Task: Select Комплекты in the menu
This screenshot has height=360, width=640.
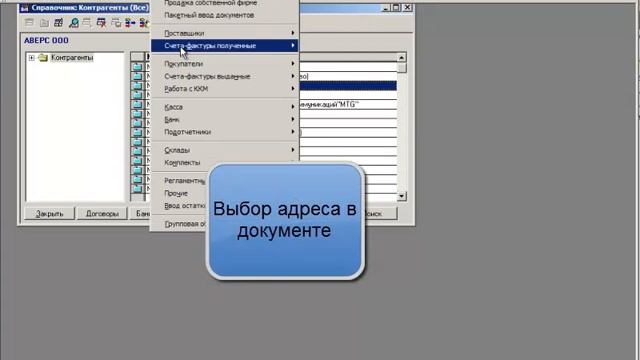Action: [182, 162]
